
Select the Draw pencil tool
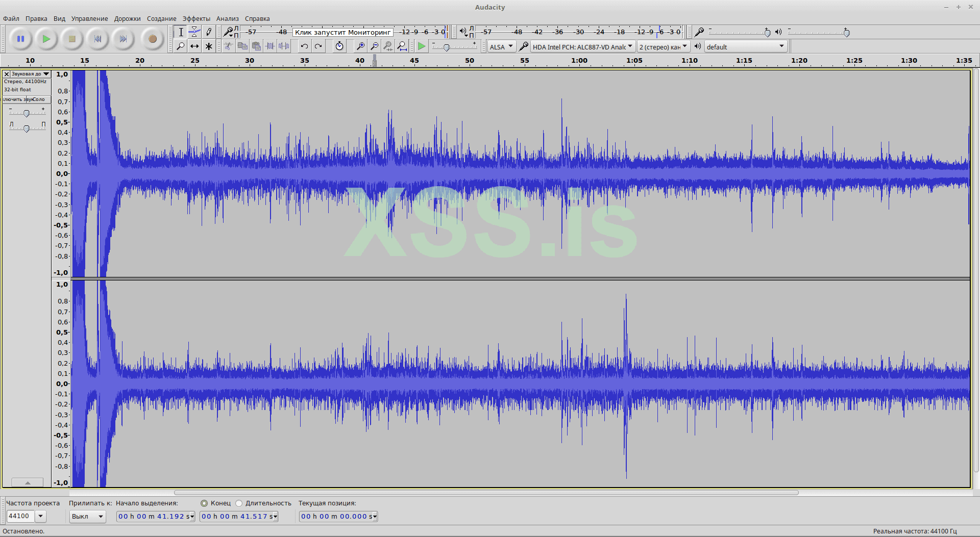[x=209, y=32]
